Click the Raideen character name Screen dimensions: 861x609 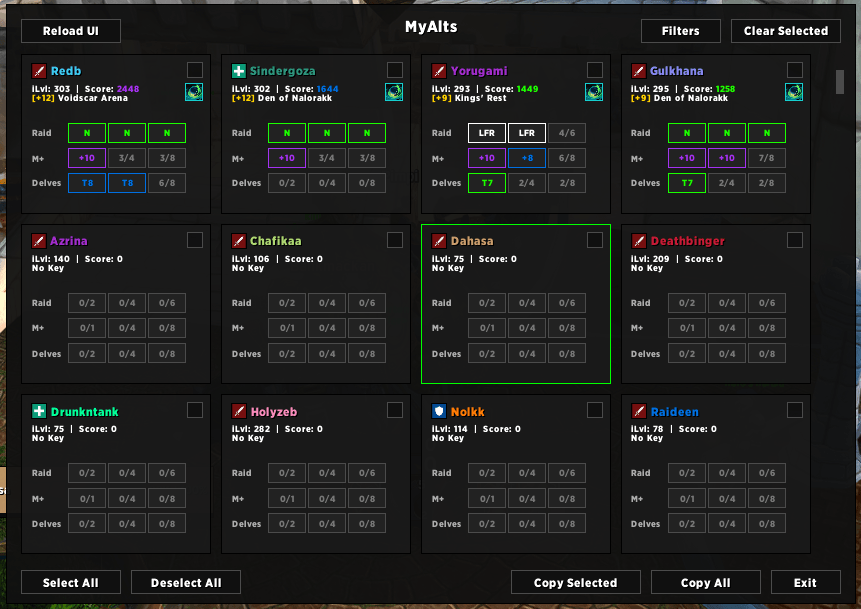(x=674, y=412)
